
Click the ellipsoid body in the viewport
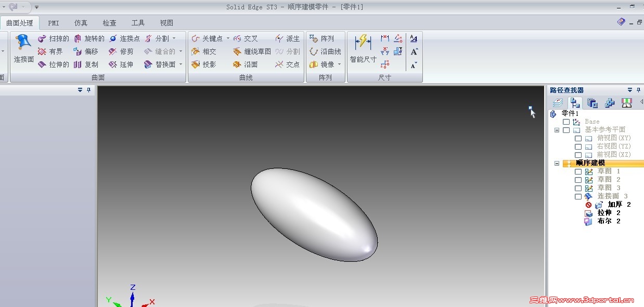click(314, 214)
